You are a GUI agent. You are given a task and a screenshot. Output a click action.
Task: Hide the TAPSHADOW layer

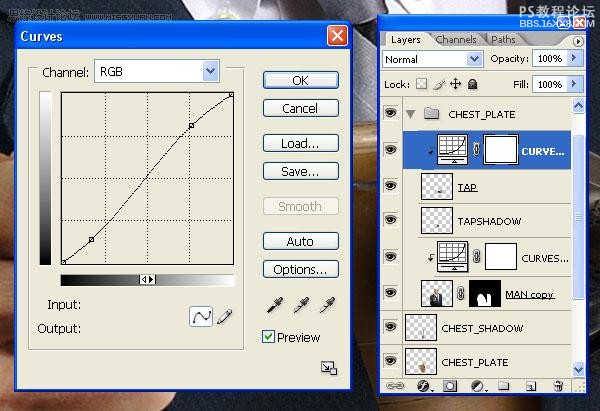point(391,220)
